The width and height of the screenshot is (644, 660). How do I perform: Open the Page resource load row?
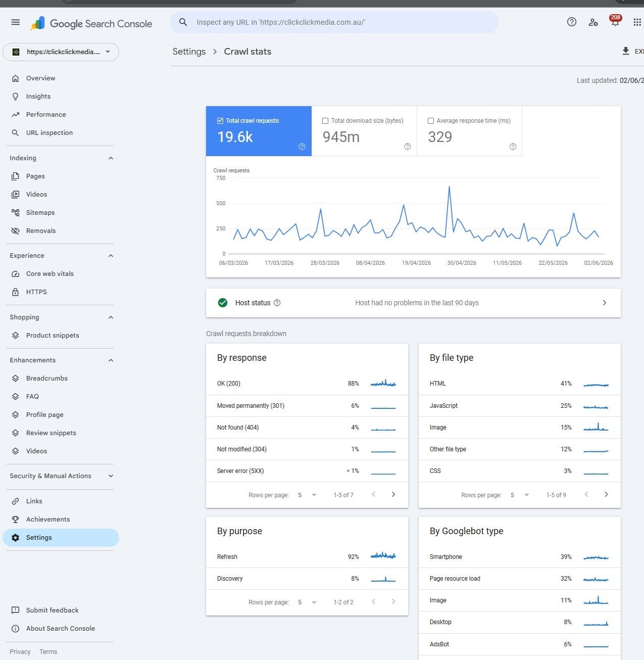point(519,579)
